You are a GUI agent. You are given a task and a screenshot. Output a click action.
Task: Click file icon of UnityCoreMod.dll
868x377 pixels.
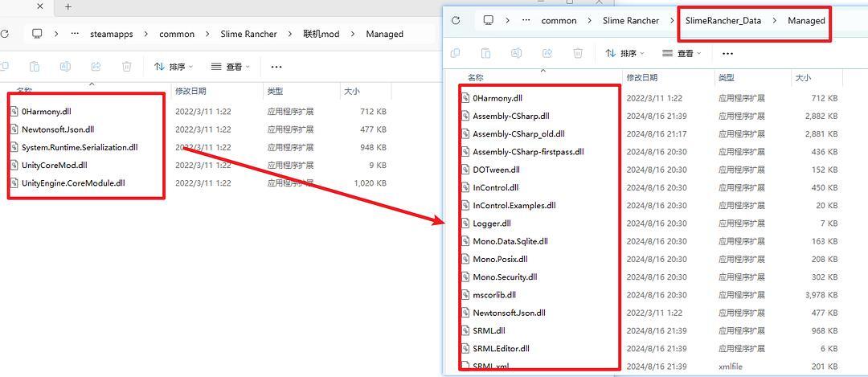(x=14, y=165)
